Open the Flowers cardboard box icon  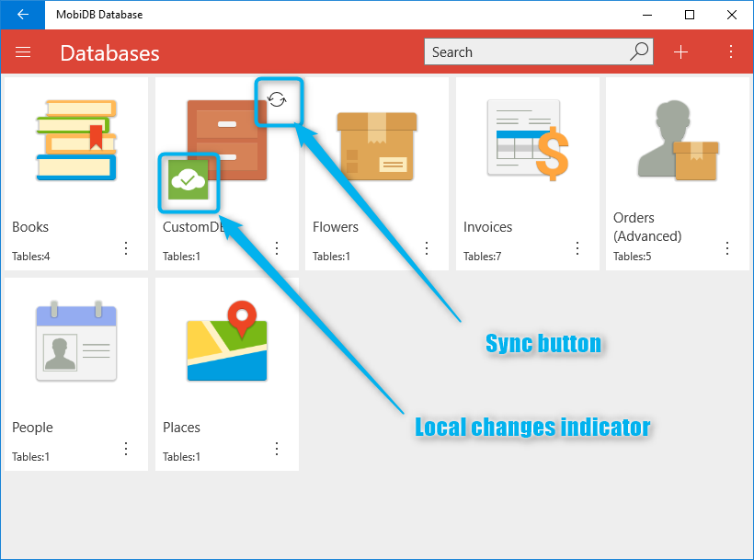click(377, 146)
